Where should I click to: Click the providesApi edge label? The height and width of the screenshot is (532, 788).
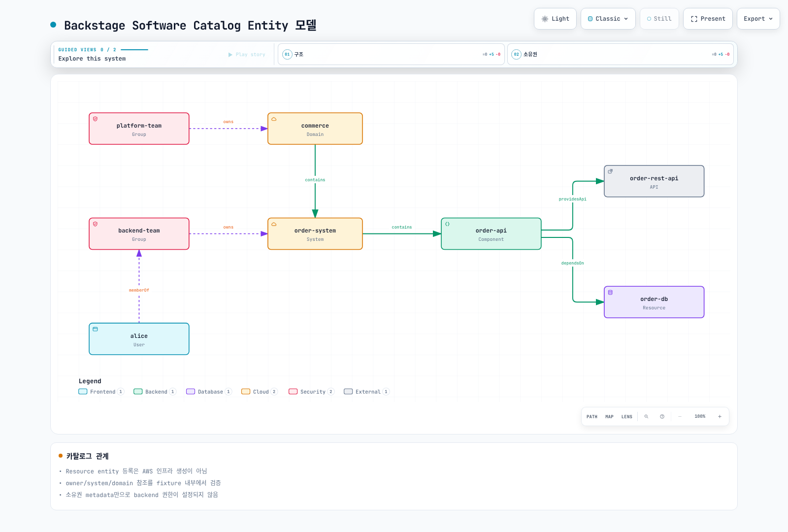(x=572, y=199)
